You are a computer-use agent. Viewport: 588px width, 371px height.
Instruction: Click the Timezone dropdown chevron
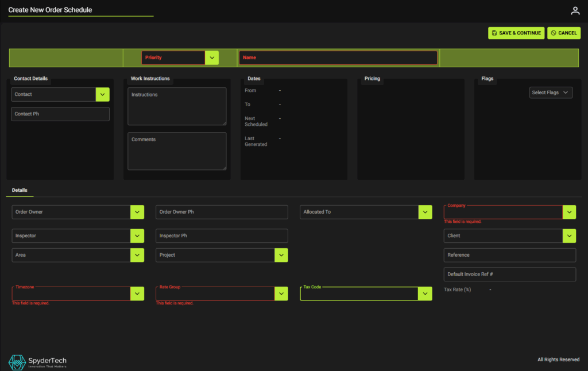(x=137, y=293)
